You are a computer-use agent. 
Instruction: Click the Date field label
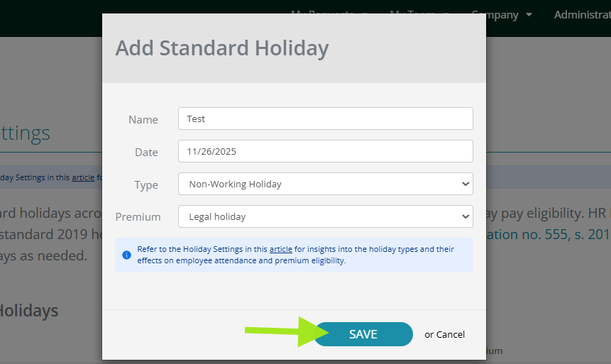pyautogui.click(x=146, y=153)
